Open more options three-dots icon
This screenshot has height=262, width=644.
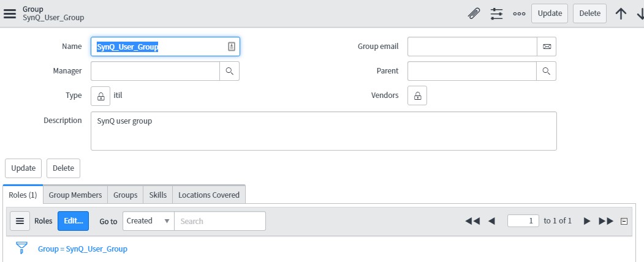click(x=519, y=13)
